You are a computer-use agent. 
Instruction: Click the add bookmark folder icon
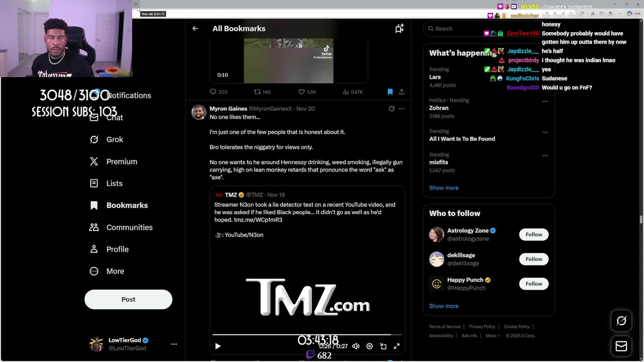point(399,29)
